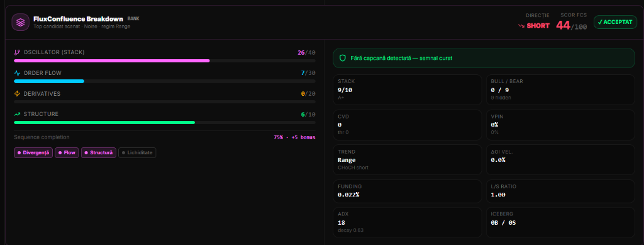Click the SCOR FCS header label
644x245 pixels.
(574, 15)
